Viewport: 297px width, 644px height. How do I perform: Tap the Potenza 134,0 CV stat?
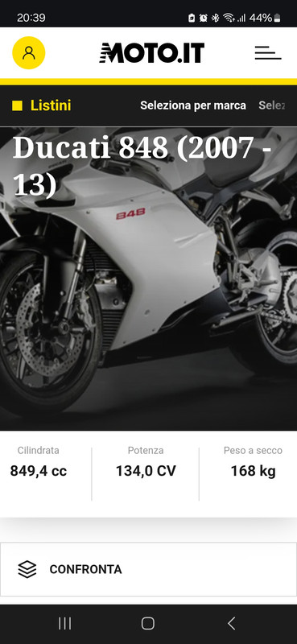tap(146, 463)
